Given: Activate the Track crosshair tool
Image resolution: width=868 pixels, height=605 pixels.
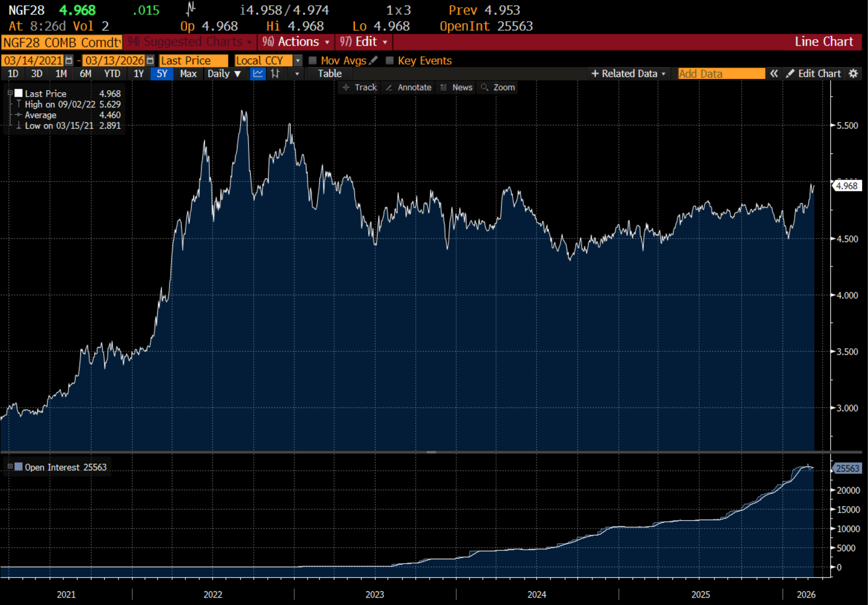Looking at the screenshot, I should coord(359,88).
